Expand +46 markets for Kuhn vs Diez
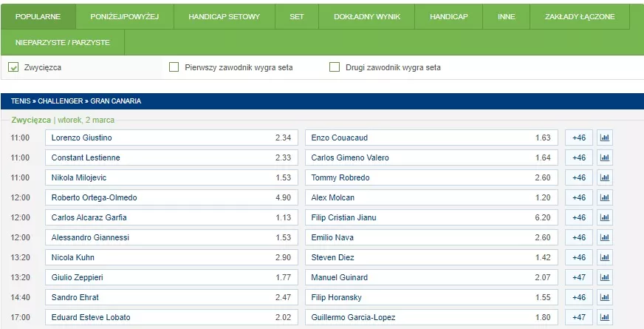The width and height of the screenshot is (644, 329). click(579, 257)
